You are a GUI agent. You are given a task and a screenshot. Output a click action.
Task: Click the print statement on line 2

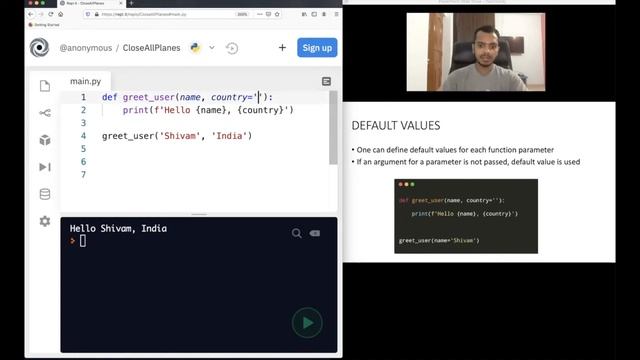[x=208, y=110]
